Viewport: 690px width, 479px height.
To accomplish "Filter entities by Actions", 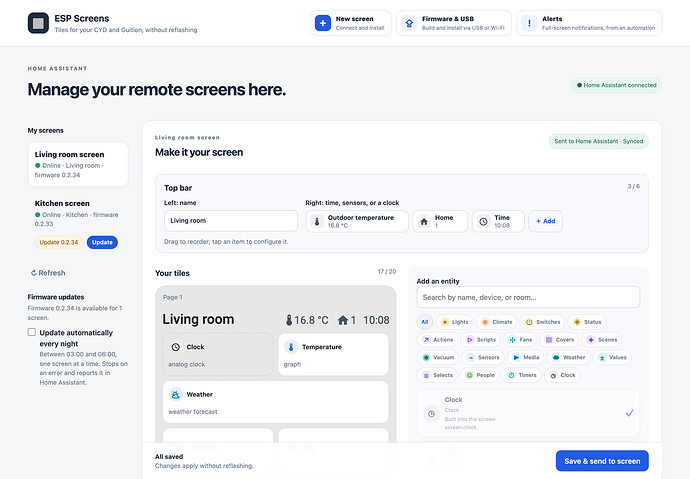I will tap(437, 340).
